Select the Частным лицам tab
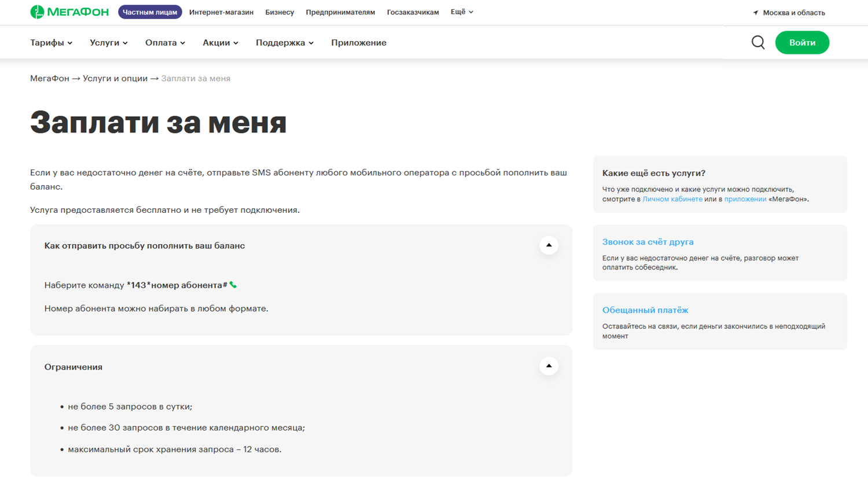Viewport: 868px width, 483px height. (x=150, y=12)
